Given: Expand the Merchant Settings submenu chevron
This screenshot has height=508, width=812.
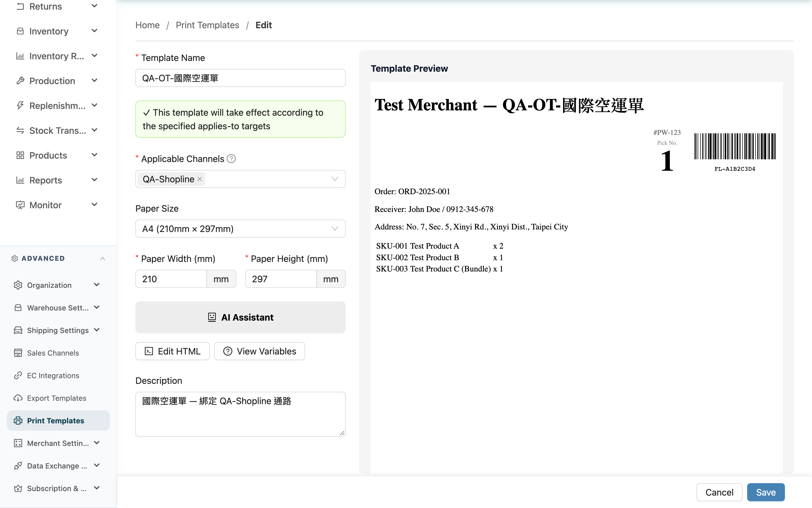Looking at the screenshot, I should point(97,443).
